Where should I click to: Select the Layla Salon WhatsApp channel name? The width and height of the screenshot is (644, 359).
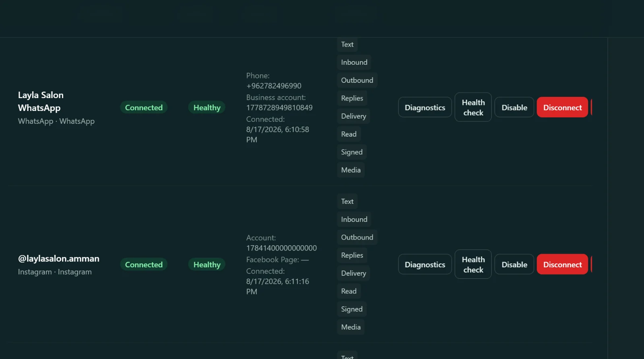click(41, 101)
